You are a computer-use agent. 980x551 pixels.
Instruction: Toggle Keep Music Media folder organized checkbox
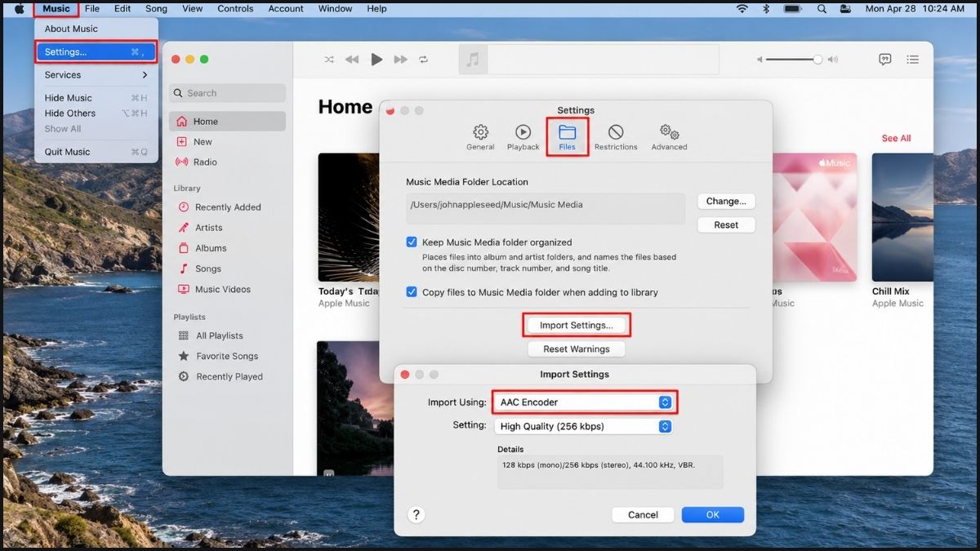click(412, 242)
